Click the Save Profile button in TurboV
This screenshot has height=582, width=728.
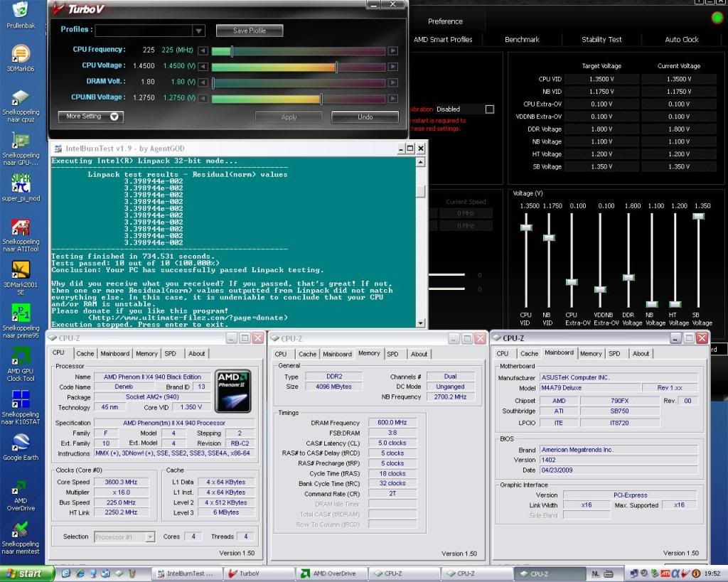click(250, 31)
